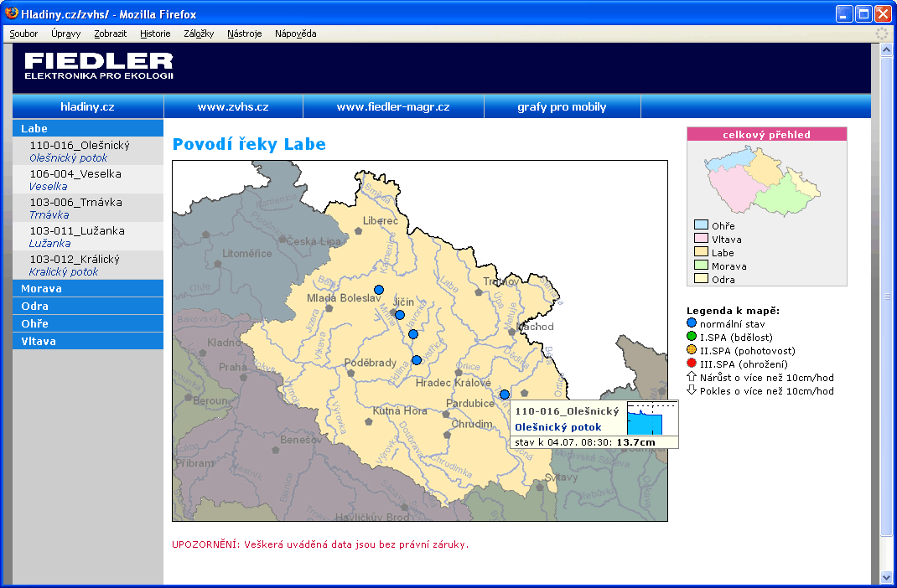
Task: Open the Nástroje menu
Action: (x=244, y=34)
